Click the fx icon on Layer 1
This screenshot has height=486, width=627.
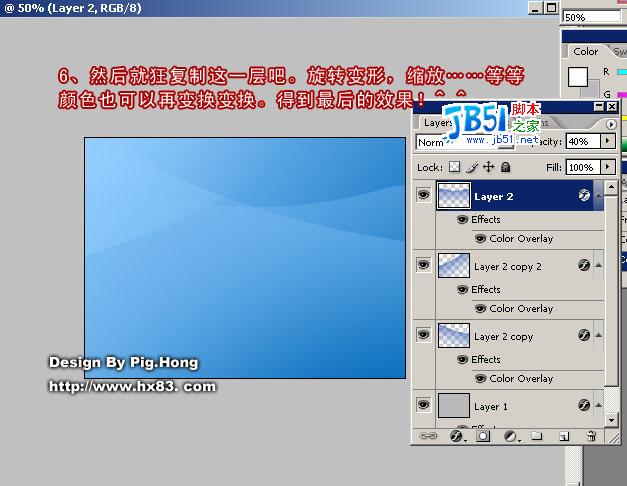point(584,405)
